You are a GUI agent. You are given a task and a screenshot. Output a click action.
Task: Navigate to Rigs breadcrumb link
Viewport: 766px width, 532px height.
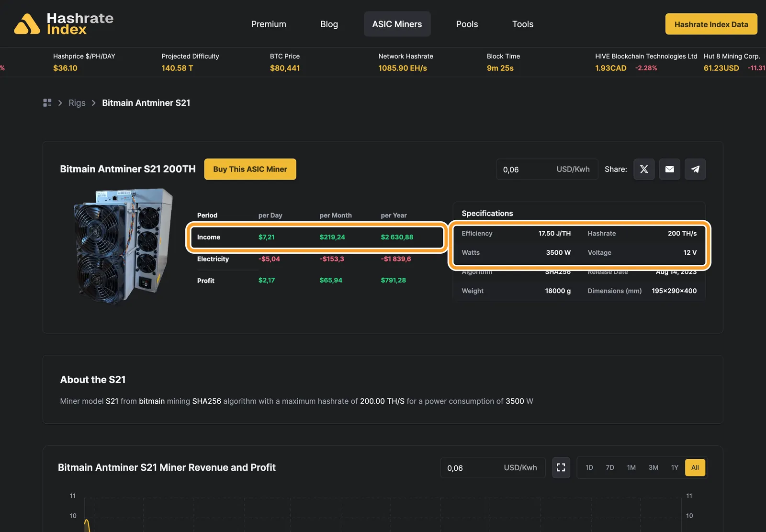[x=77, y=102]
